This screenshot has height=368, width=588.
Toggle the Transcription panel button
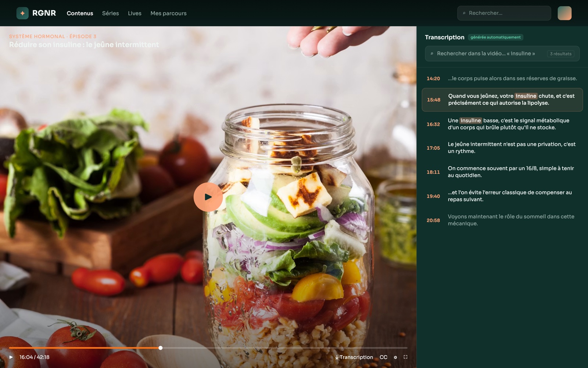[x=354, y=357]
